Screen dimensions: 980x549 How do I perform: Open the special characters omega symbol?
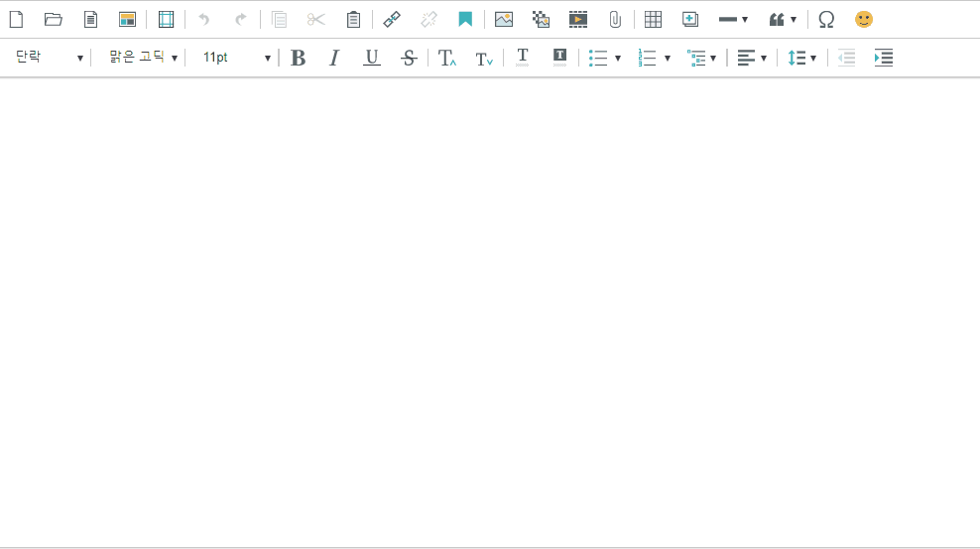pos(826,19)
